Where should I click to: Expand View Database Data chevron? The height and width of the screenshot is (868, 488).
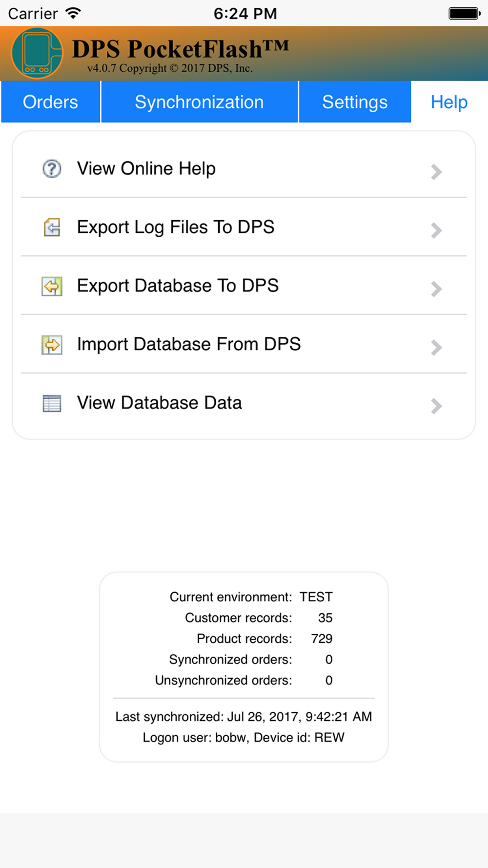coord(436,406)
